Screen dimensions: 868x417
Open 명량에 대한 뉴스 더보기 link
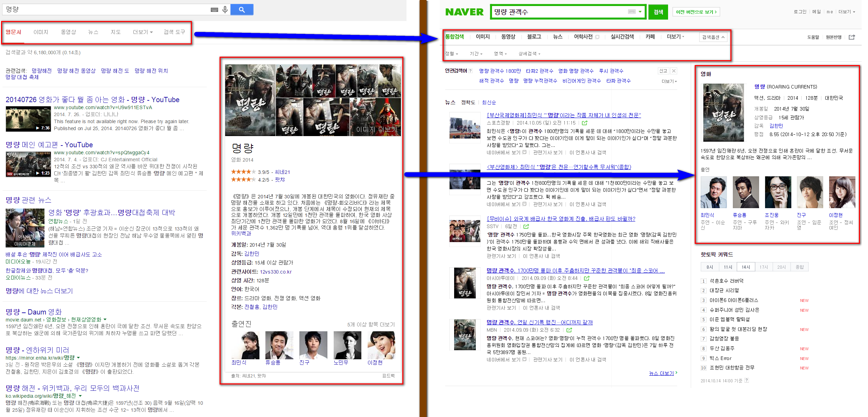tap(39, 291)
